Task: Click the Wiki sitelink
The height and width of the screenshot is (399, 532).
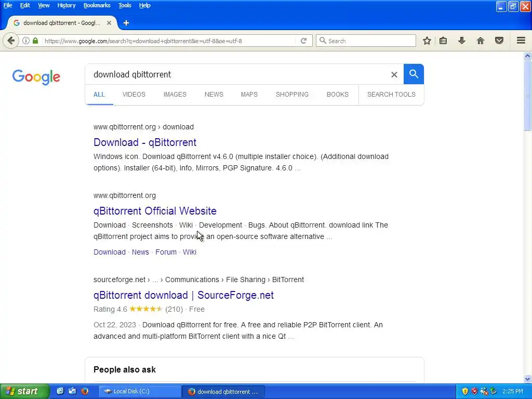Action: 190,252
